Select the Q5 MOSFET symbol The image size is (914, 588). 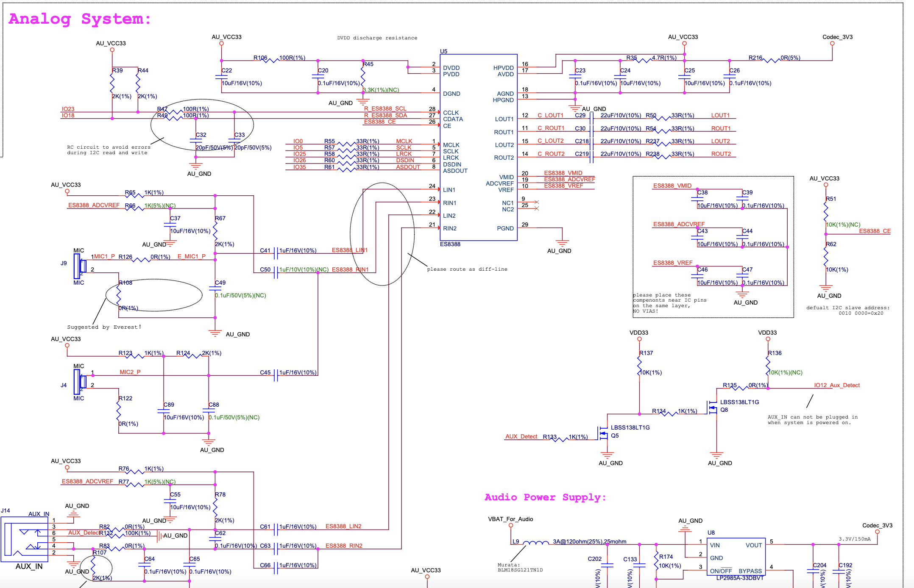click(602, 433)
